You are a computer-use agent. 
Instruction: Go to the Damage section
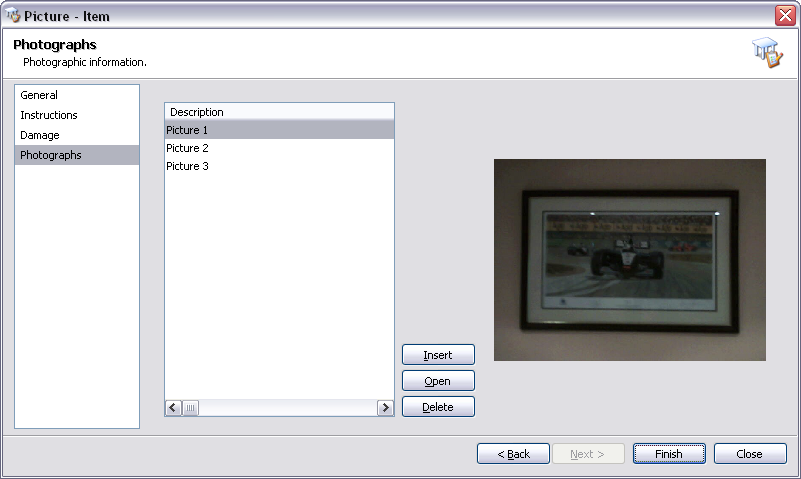tap(40, 135)
